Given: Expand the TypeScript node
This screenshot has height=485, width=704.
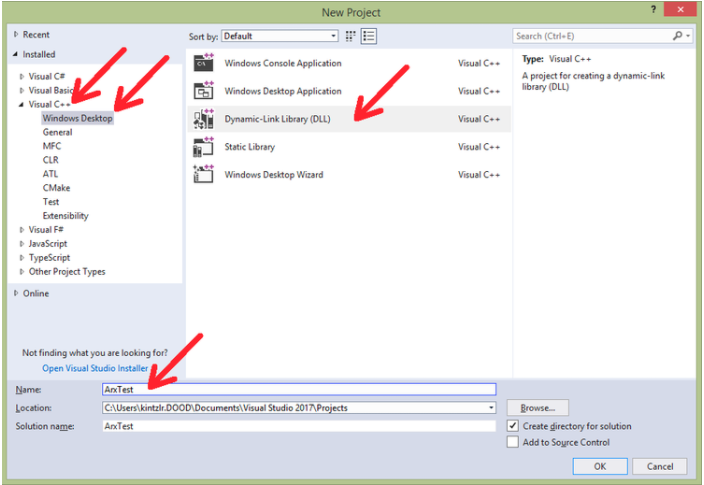Looking at the screenshot, I should (x=22, y=257).
